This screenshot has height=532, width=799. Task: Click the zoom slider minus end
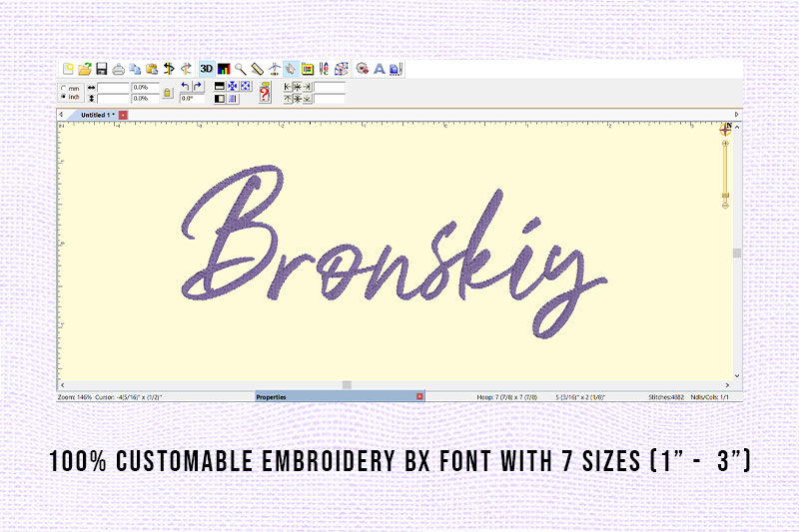coord(725,206)
